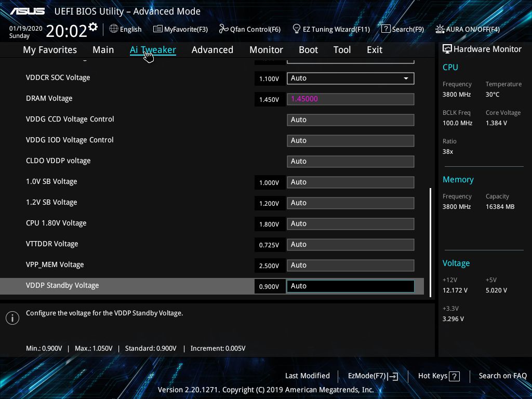This screenshot has width=532, height=399.
Task: Click the CPU Temperature 30°C reading
Action: pos(493,95)
